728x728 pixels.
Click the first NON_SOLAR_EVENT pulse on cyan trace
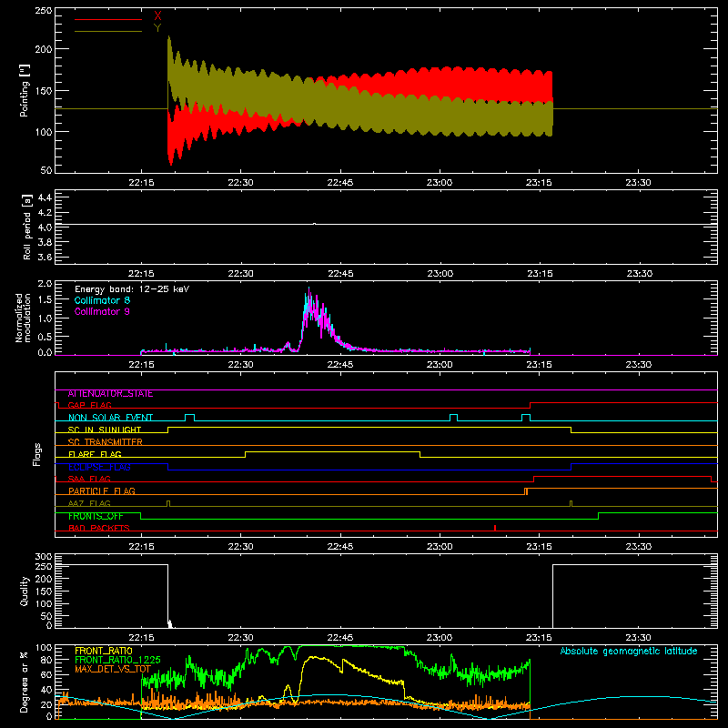click(x=189, y=418)
